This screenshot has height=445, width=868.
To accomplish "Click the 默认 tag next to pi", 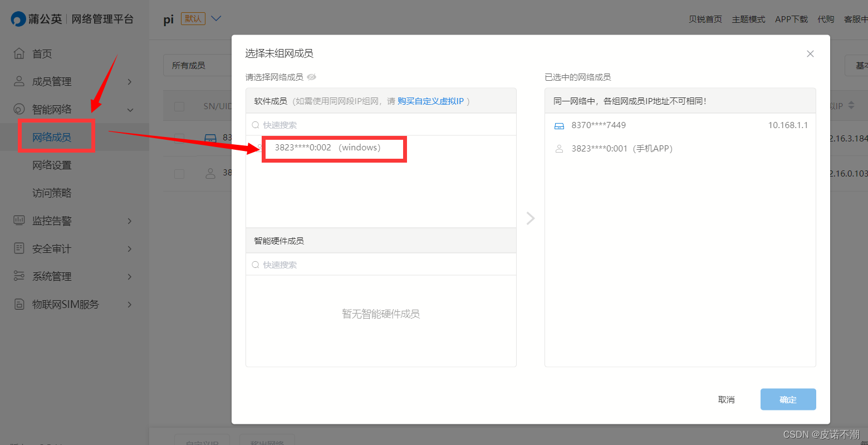I will click(x=193, y=18).
